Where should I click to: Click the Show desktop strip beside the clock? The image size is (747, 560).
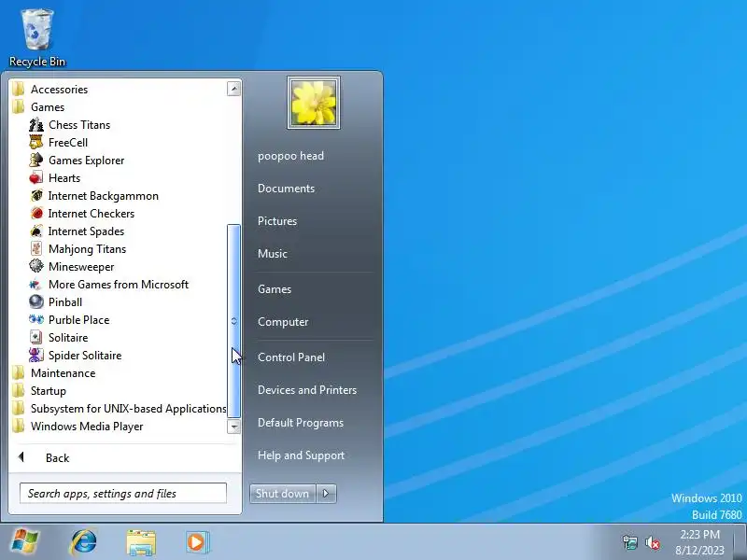pyautogui.click(x=740, y=542)
